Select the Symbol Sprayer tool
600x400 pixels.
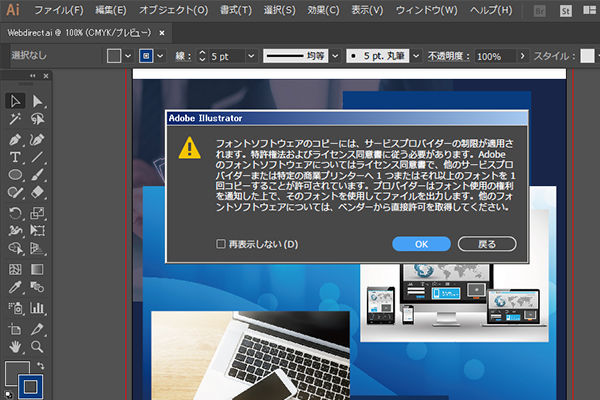tap(15, 308)
